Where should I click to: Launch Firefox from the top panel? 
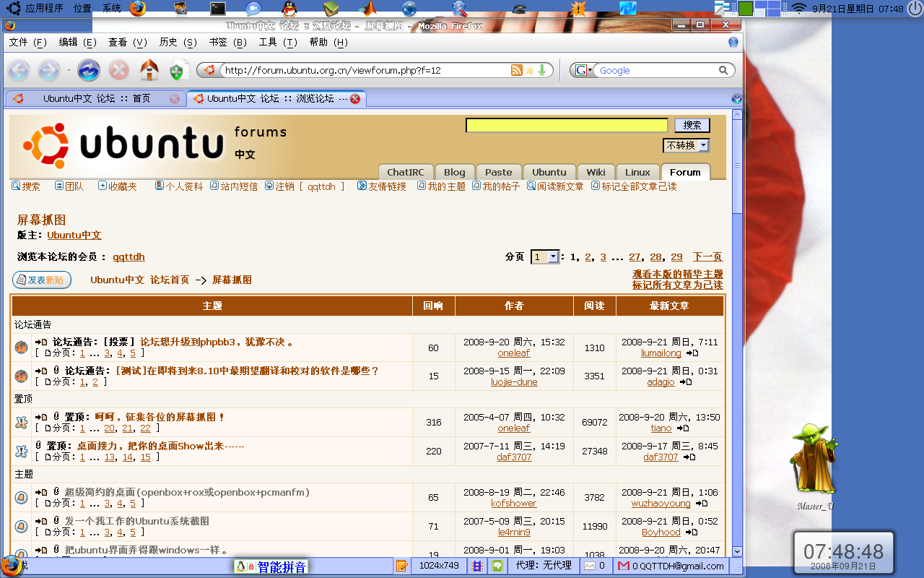pos(138,9)
